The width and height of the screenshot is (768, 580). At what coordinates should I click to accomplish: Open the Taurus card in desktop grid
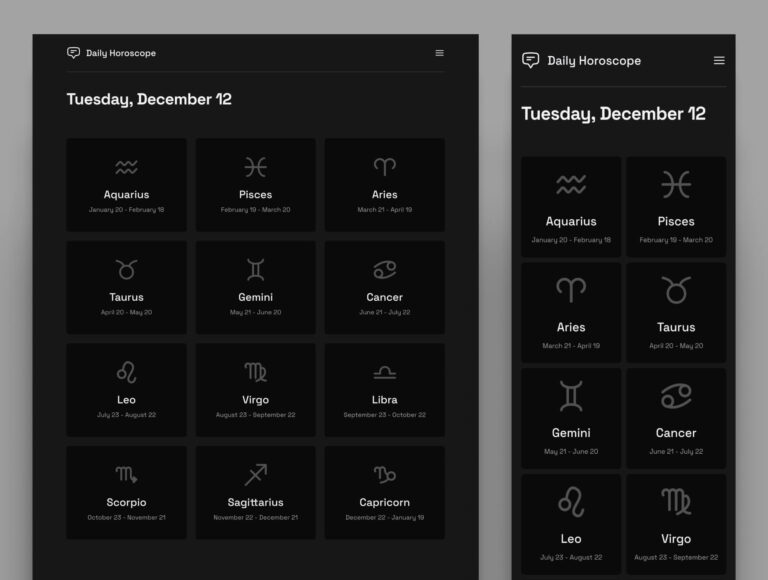coord(126,287)
